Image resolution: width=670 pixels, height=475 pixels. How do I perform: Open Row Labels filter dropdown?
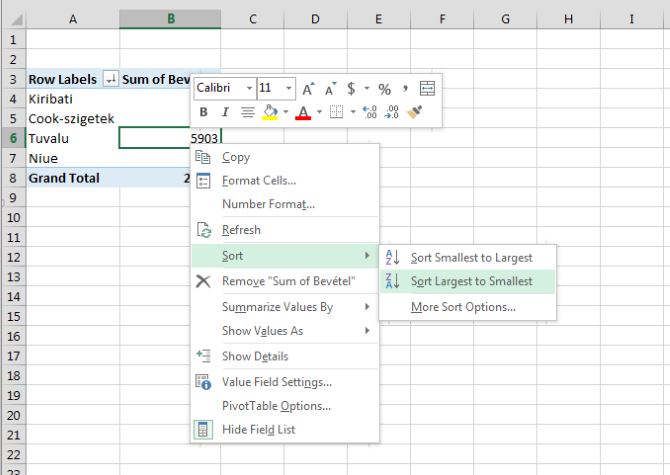point(110,79)
